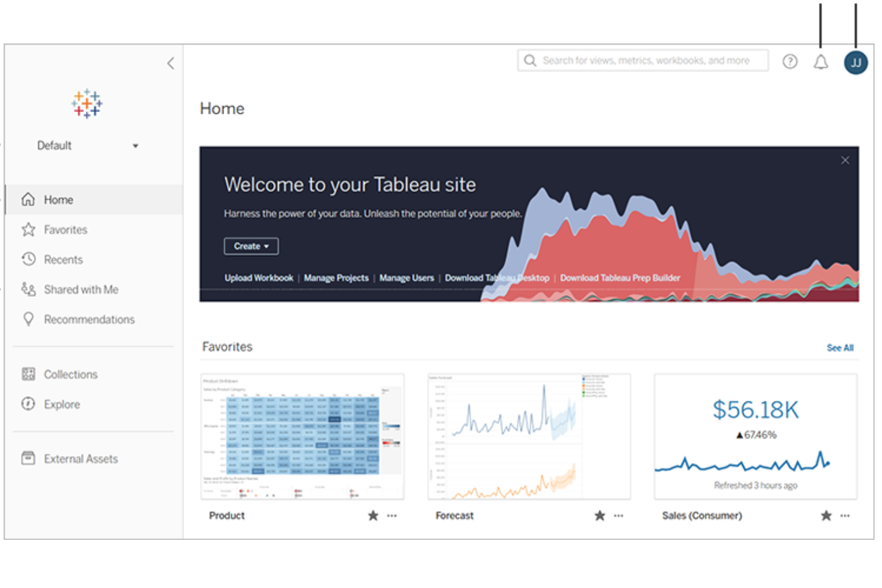
Task: Select Home in the sidebar
Action: tap(94, 200)
